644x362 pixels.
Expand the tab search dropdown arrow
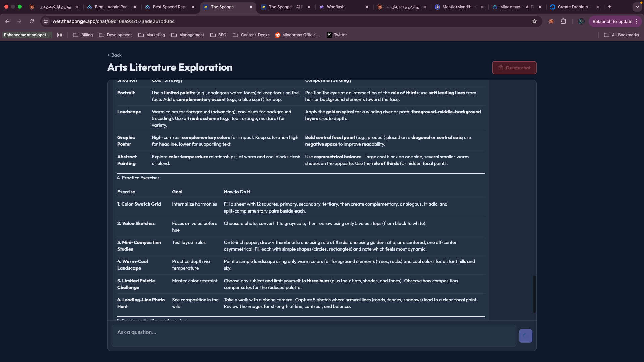tap(637, 7)
